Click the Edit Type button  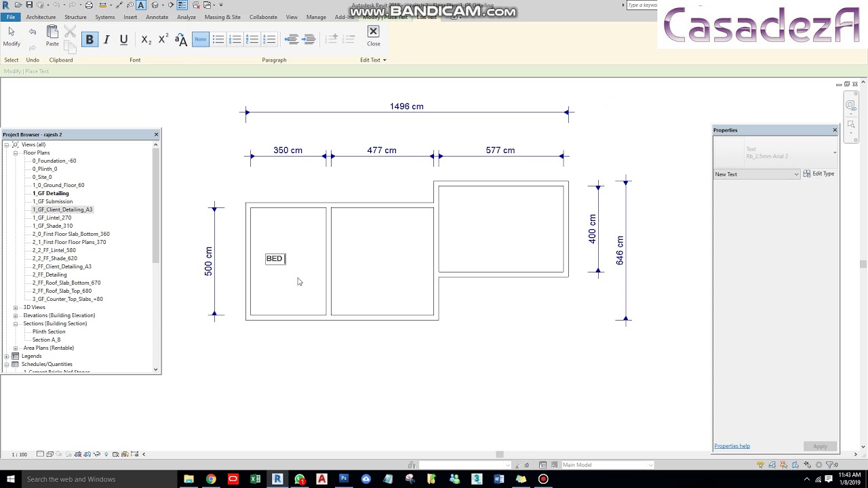pyautogui.click(x=819, y=174)
